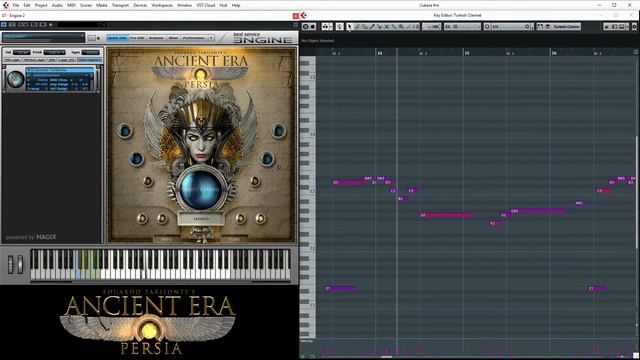Switch to the Browser tab
This screenshot has height=360, width=640.
pyautogui.click(x=156, y=38)
